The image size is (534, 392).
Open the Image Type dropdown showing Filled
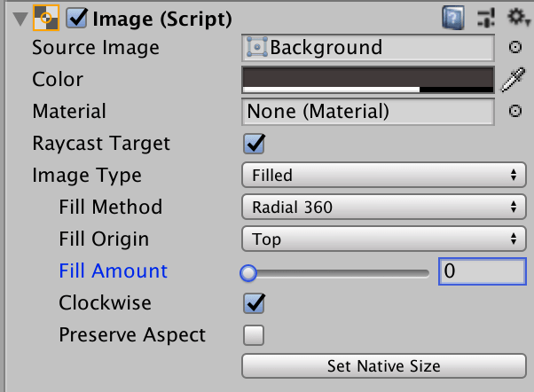coord(384,175)
